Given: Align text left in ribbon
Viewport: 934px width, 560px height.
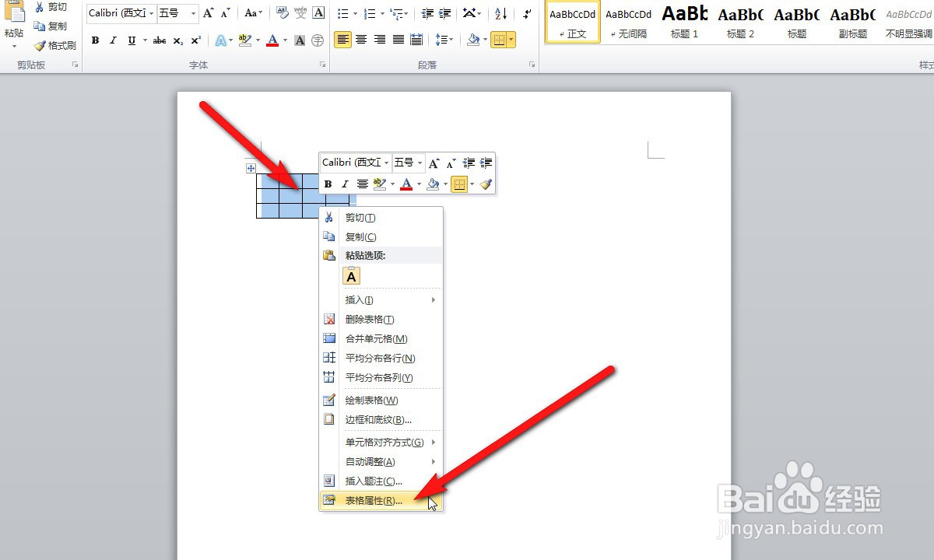Looking at the screenshot, I should tap(343, 40).
